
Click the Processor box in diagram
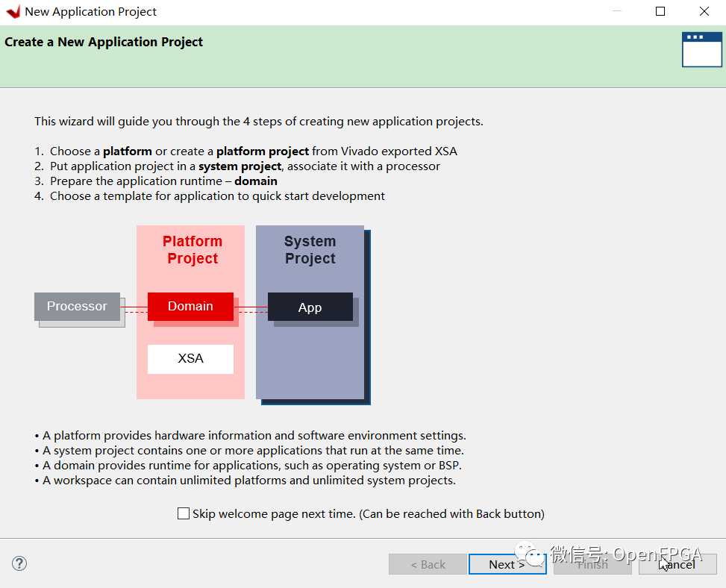[x=77, y=307]
